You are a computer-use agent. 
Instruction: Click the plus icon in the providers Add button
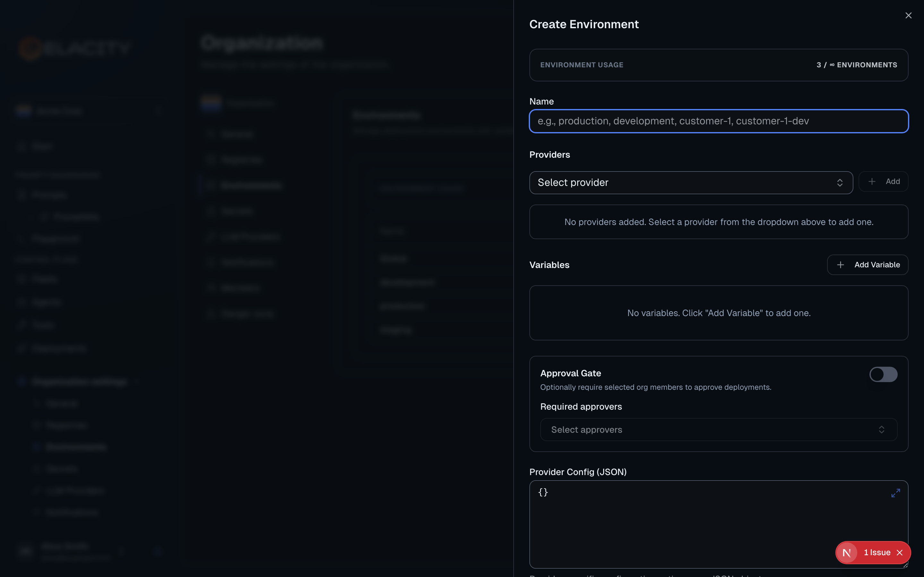872,182
